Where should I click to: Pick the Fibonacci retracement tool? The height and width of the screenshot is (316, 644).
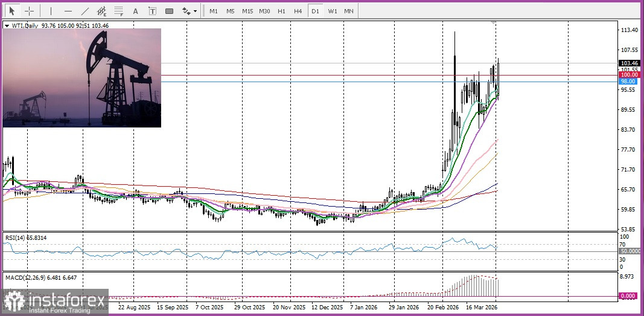pos(119,11)
